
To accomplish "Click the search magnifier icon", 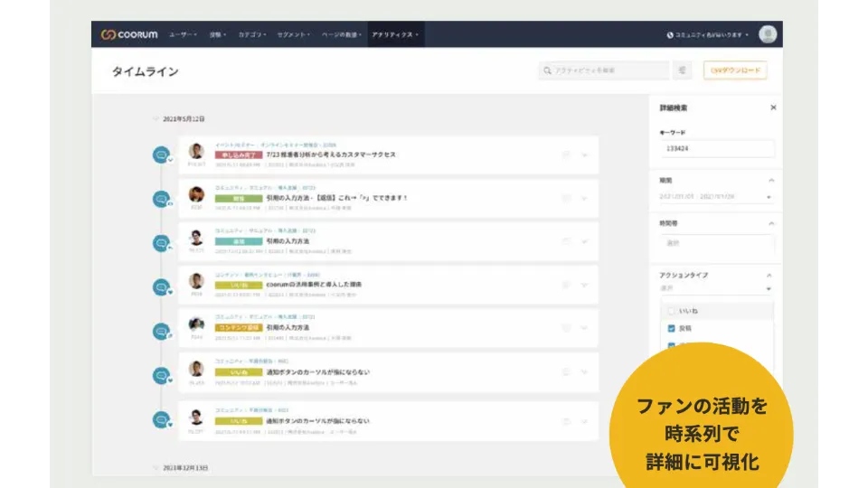I will [547, 70].
